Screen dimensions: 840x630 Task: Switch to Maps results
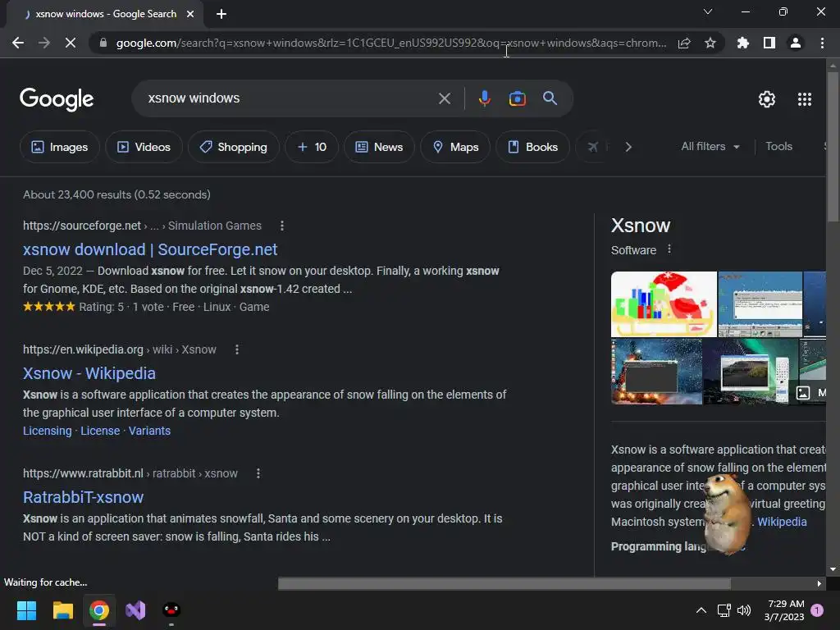pos(455,147)
